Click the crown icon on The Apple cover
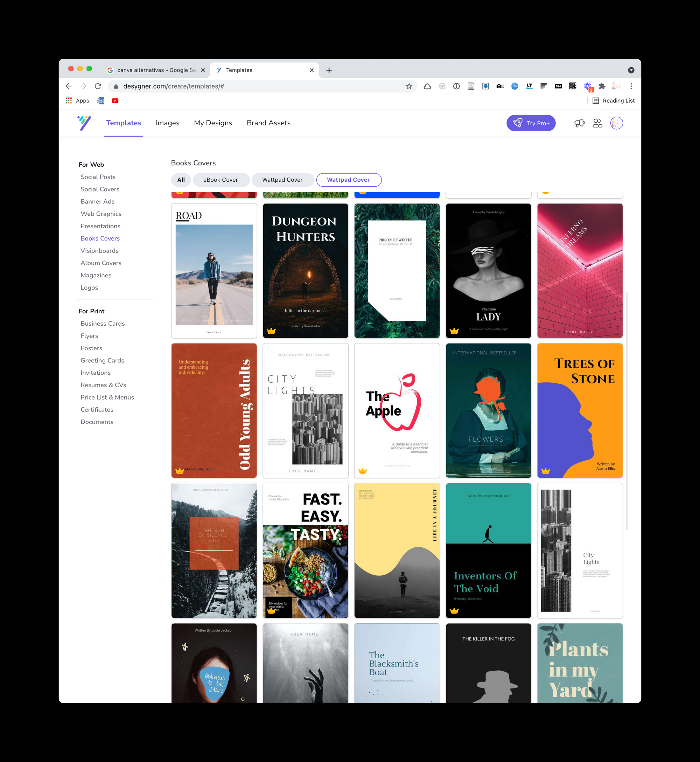Viewport: 700px width, 762px height. (363, 471)
